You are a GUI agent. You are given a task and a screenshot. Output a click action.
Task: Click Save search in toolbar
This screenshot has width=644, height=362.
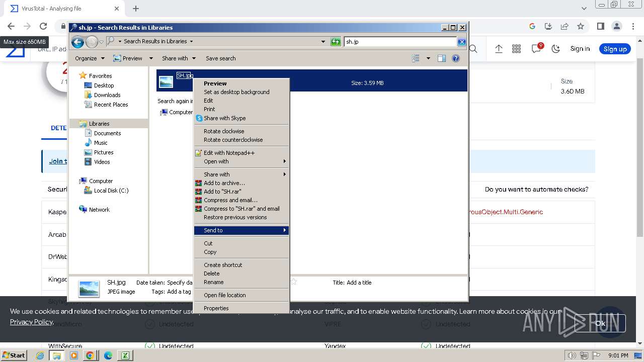click(x=220, y=58)
